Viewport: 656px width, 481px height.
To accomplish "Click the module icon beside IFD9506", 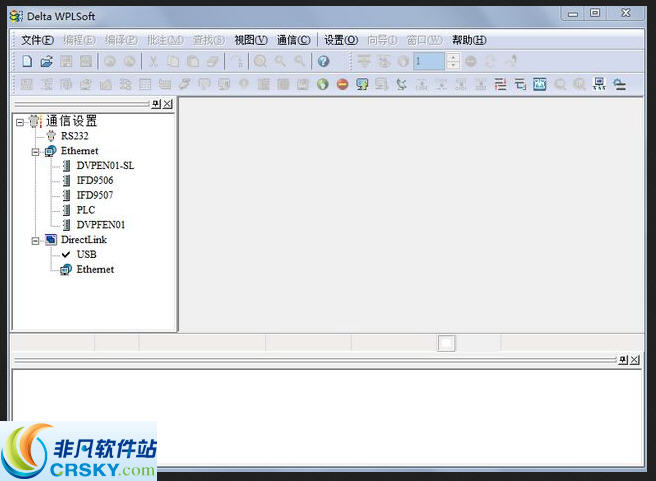I will click(x=66, y=180).
